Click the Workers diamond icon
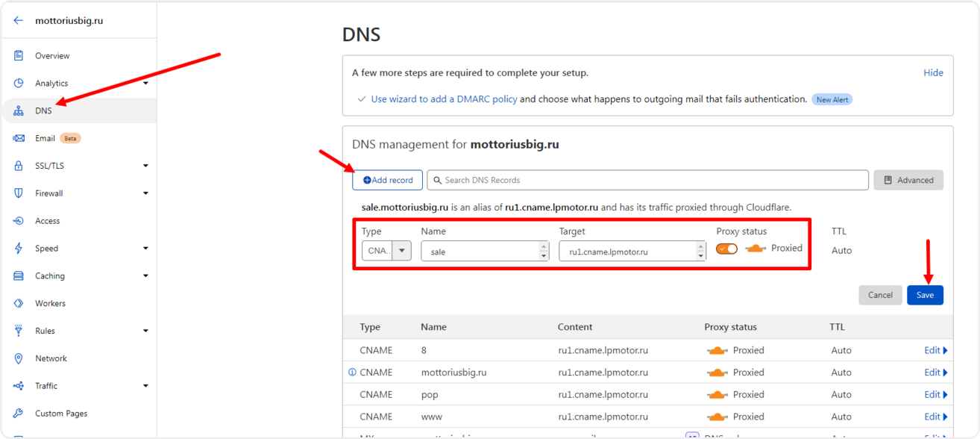 tap(19, 303)
